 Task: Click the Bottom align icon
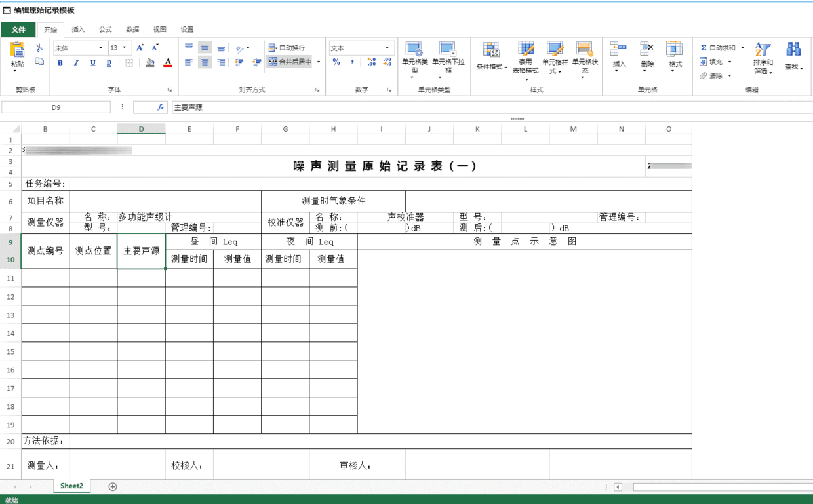click(222, 48)
